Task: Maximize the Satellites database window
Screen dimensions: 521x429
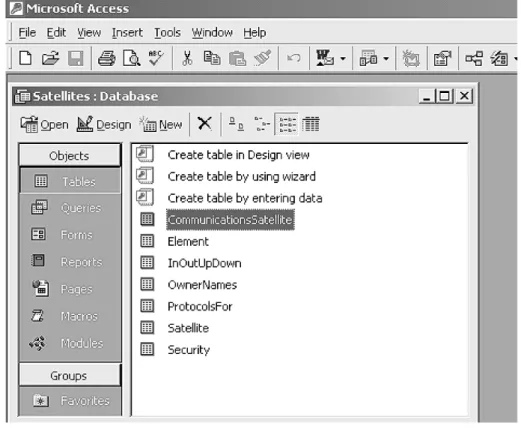Action: (444, 96)
